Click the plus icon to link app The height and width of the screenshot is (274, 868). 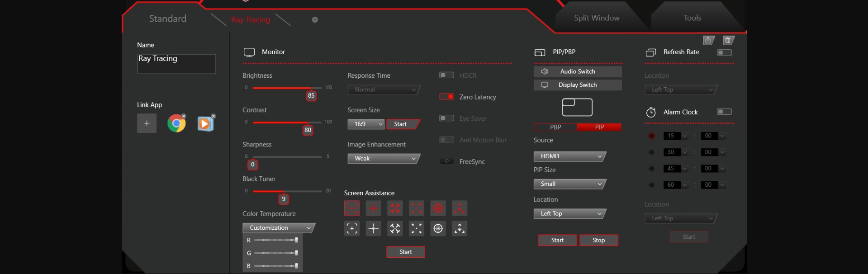click(x=147, y=123)
